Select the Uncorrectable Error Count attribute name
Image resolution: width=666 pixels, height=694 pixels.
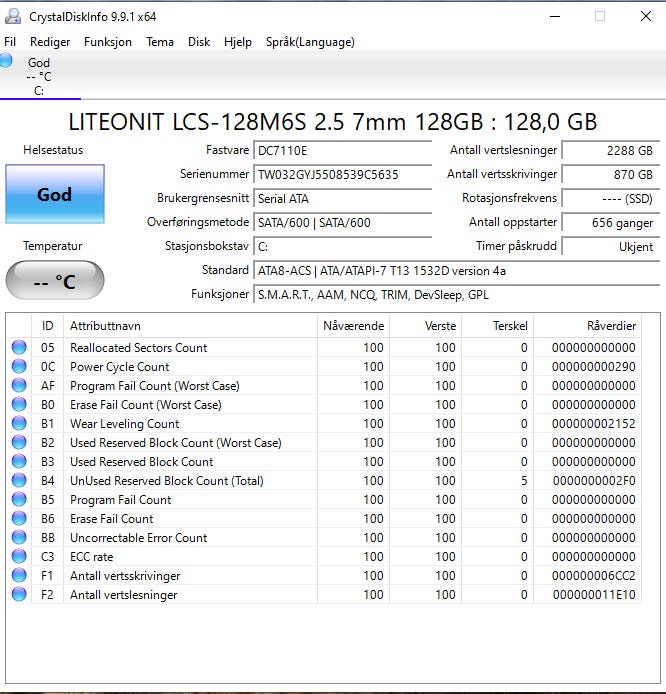click(x=139, y=538)
